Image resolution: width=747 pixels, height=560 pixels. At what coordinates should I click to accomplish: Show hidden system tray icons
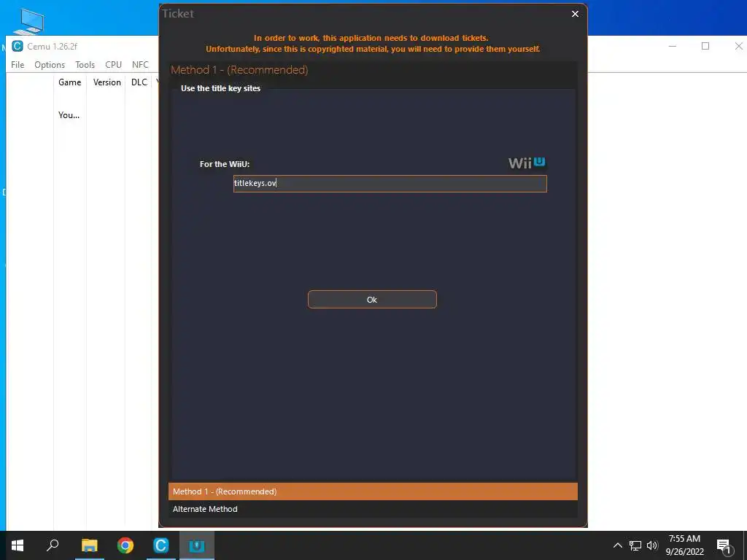point(617,545)
